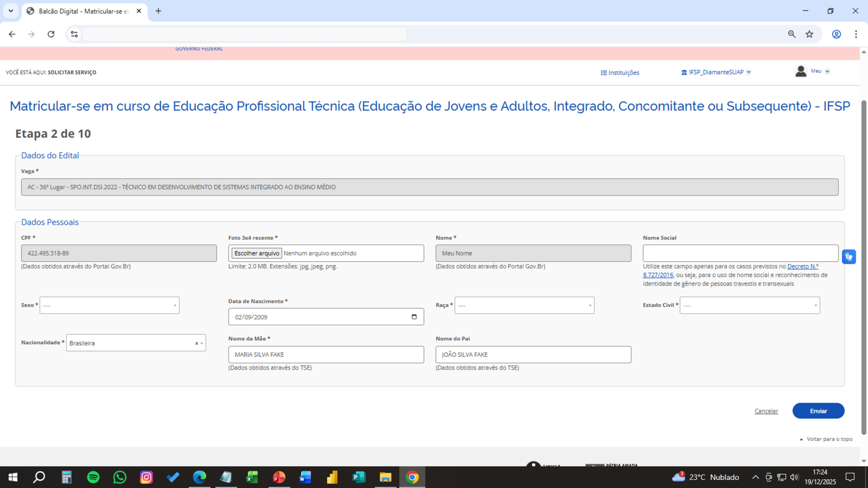Image resolution: width=868 pixels, height=488 pixels.
Task: Open the calendar picker in Data de Nascimento
Action: (414, 317)
